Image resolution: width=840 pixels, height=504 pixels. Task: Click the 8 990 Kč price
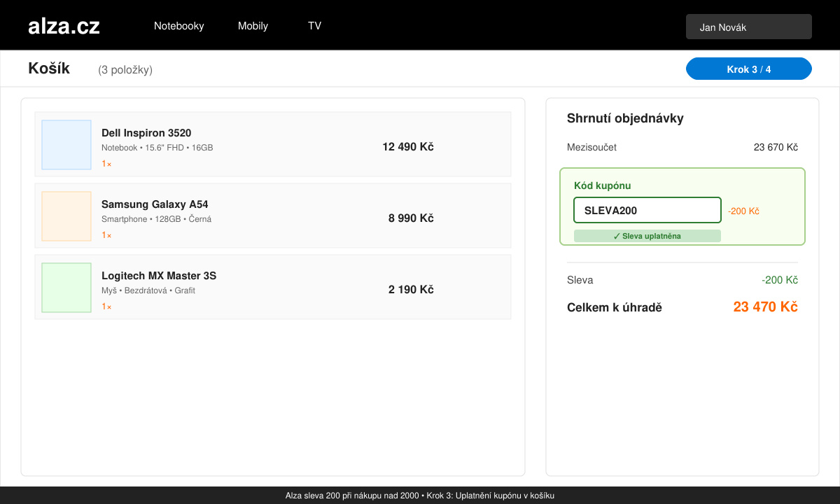click(411, 218)
